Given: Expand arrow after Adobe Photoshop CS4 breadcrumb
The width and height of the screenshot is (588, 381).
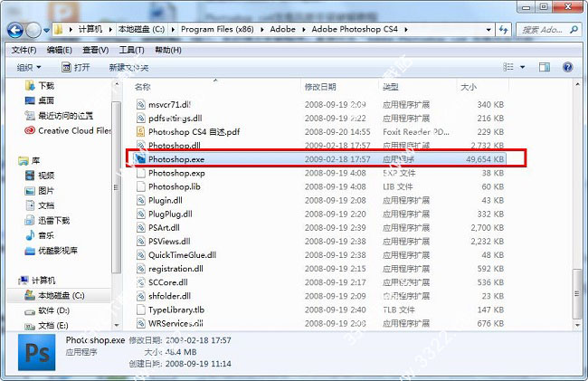Looking at the screenshot, I should 406,30.
